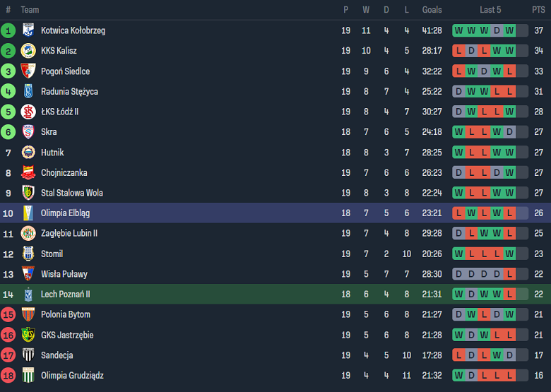Click the GKS Jastrzębie team logo
Screen dimensions: 551x392
[28, 335]
